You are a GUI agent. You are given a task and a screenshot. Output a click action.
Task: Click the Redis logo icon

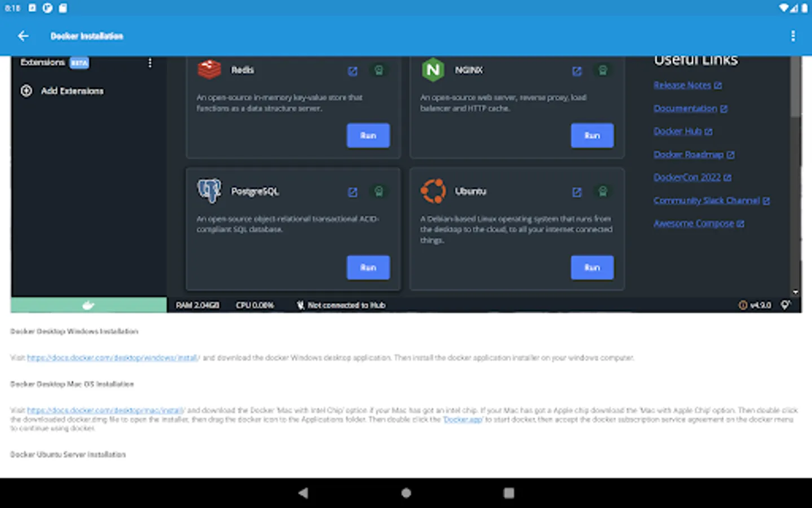pos(209,69)
